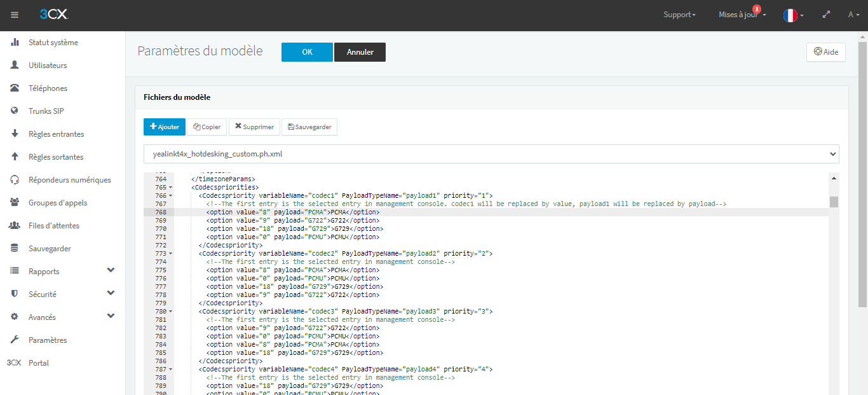The height and width of the screenshot is (395, 868).
Task: Click the Supprimer button
Action: 254,127
